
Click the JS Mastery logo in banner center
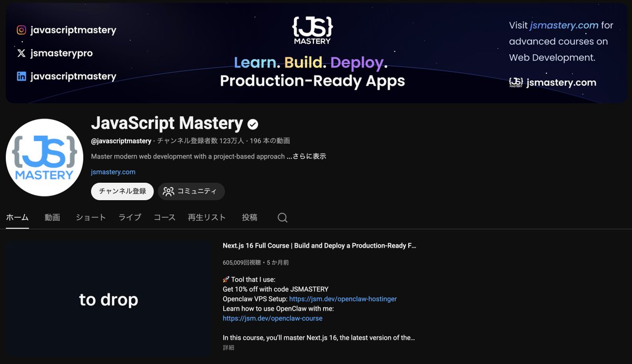click(312, 30)
